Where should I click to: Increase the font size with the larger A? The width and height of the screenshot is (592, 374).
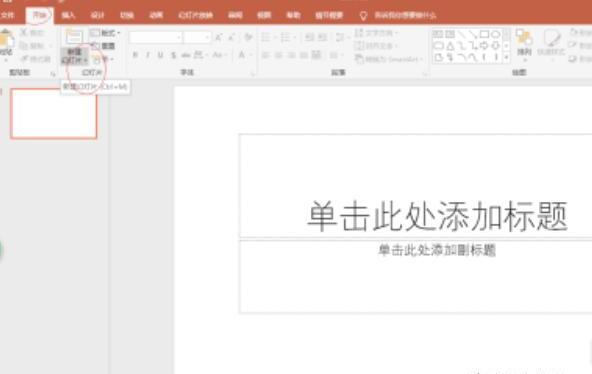pos(218,37)
